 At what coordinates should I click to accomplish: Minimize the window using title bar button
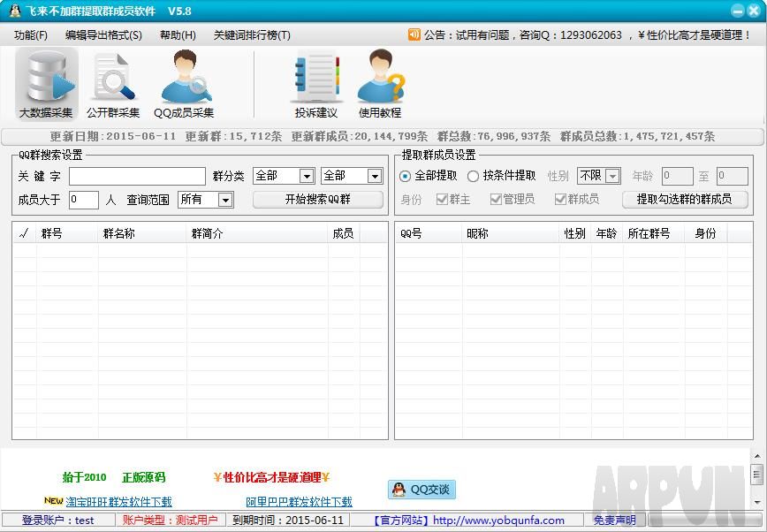pos(738,11)
